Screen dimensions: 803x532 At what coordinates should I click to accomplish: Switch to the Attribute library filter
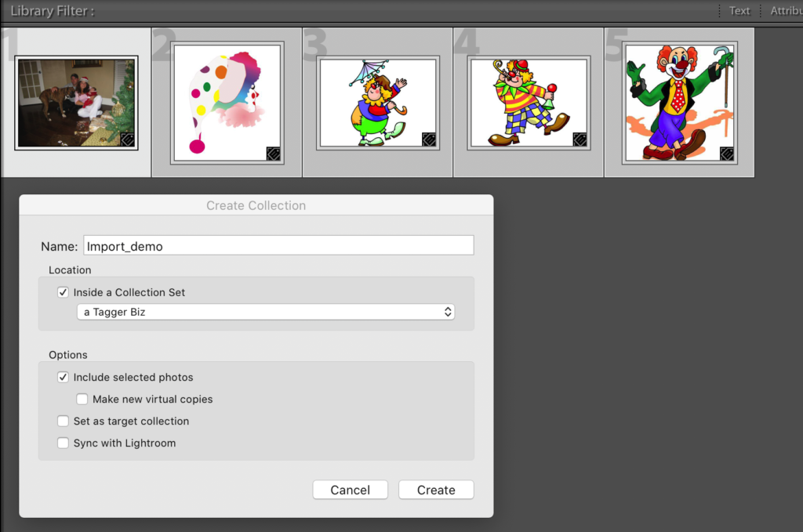point(786,11)
